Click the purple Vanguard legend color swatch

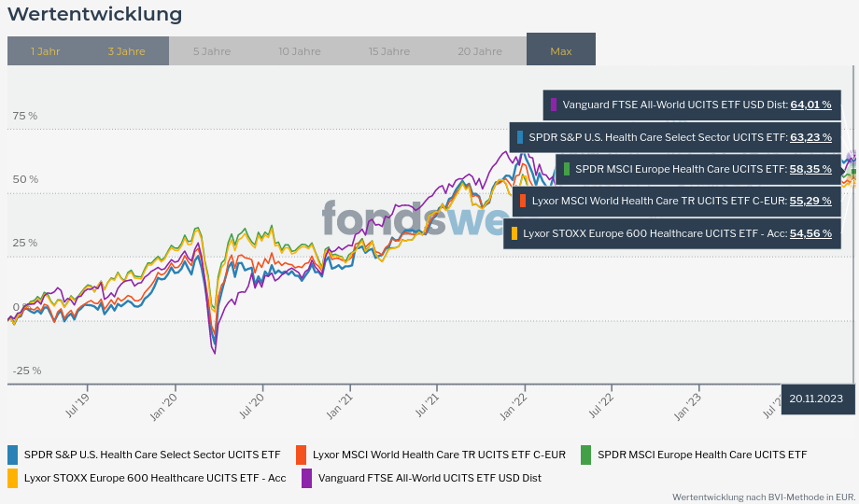(306, 478)
